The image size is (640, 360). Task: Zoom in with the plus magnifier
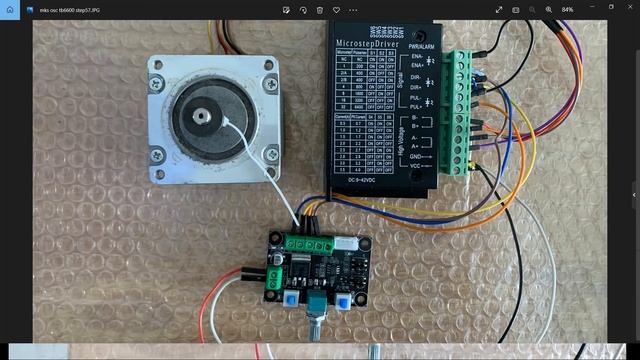549,10
